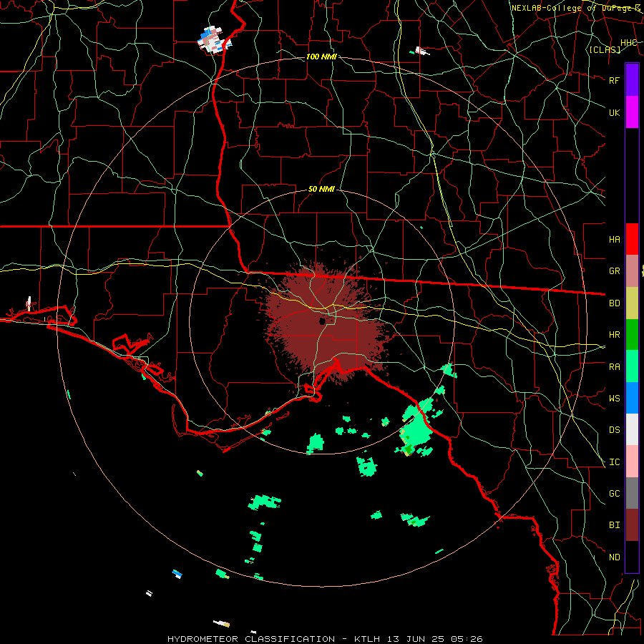Viewport: 644px width, 644px height.
Task: Click the GC legend label
Action: click(614, 494)
